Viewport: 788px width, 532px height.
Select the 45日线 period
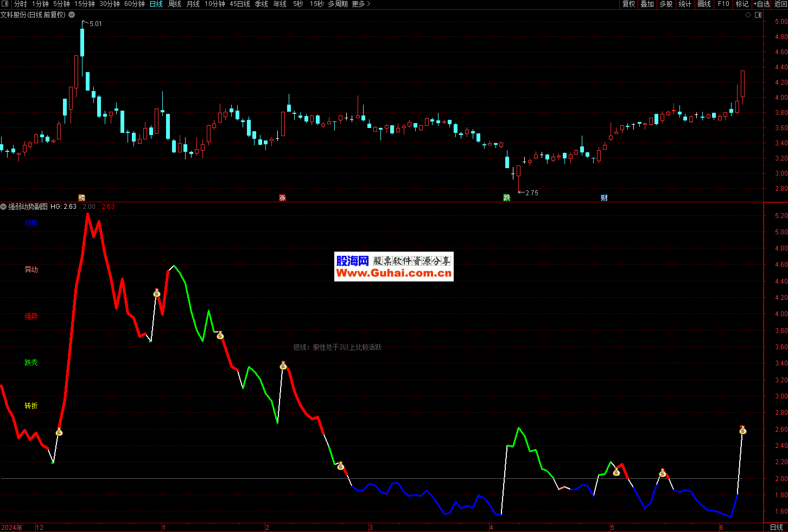click(240, 4)
